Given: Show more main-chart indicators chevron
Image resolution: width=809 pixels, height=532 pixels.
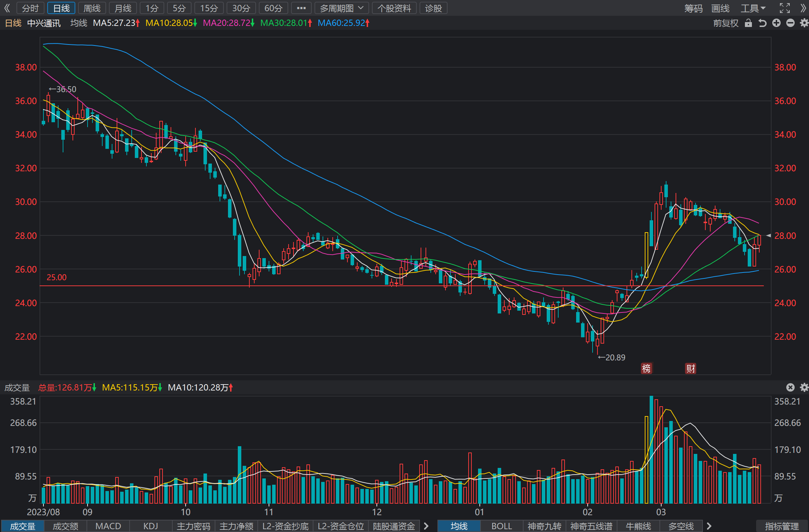Looking at the screenshot, I should [709, 526].
